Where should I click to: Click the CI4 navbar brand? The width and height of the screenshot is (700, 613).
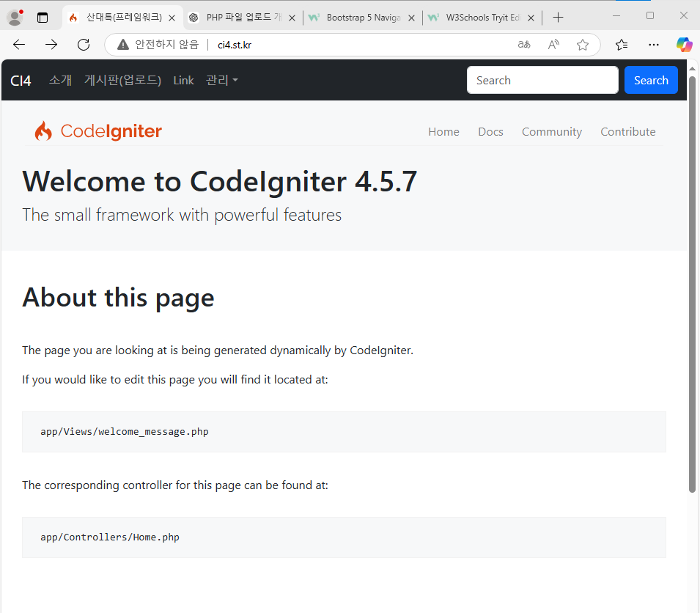pyautogui.click(x=21, y=81)
